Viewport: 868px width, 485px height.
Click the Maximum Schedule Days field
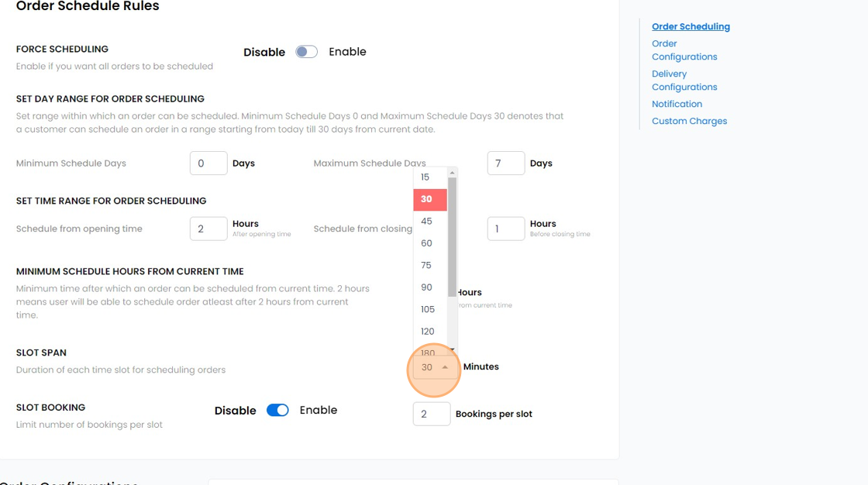pyautogui.click(x=505, y=163)
